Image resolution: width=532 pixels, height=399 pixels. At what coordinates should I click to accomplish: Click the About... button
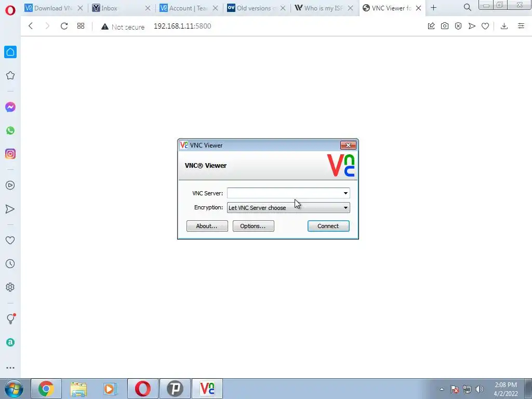coord(207,226)
